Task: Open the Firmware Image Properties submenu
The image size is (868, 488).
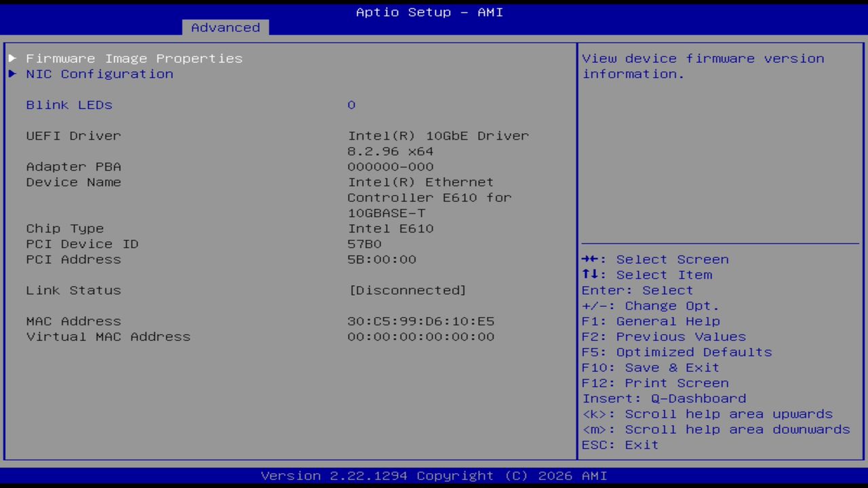Action: coord(134,58)
